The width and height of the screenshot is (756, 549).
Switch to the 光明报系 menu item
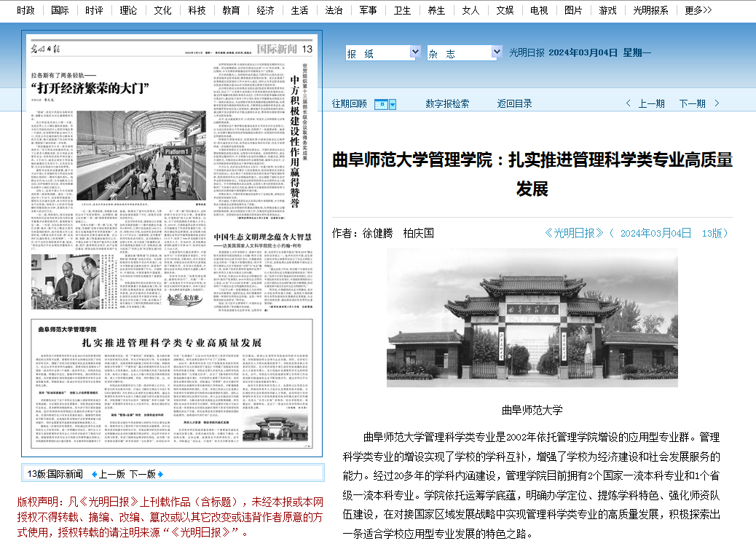coord(651,10)
